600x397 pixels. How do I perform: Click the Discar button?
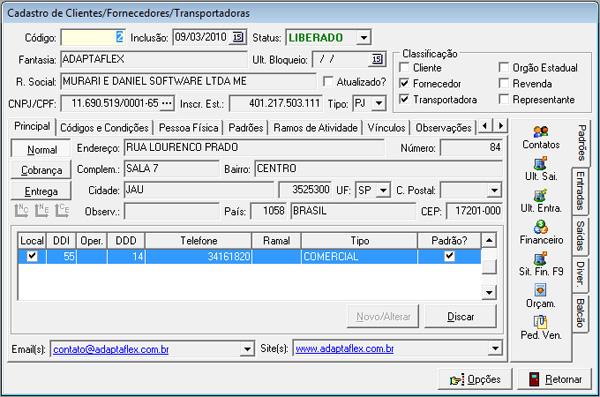pos(460,317)
